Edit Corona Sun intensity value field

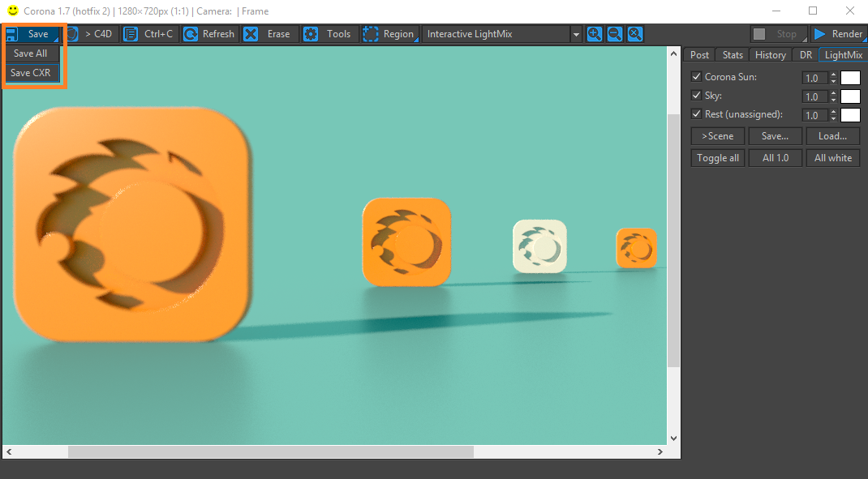pyautogui.click(x=814, y=78)
